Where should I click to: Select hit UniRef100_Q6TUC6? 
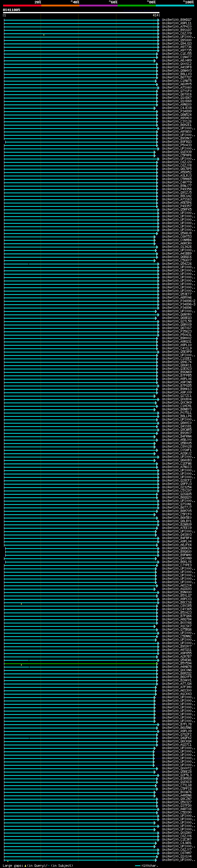[177, 95]
